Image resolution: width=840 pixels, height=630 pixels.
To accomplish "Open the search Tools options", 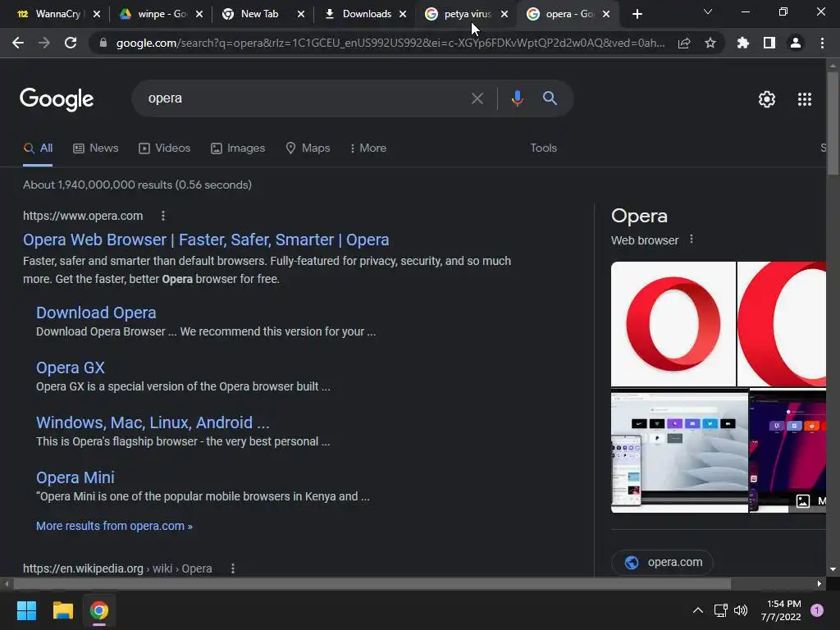I will [x=543, y=148].
